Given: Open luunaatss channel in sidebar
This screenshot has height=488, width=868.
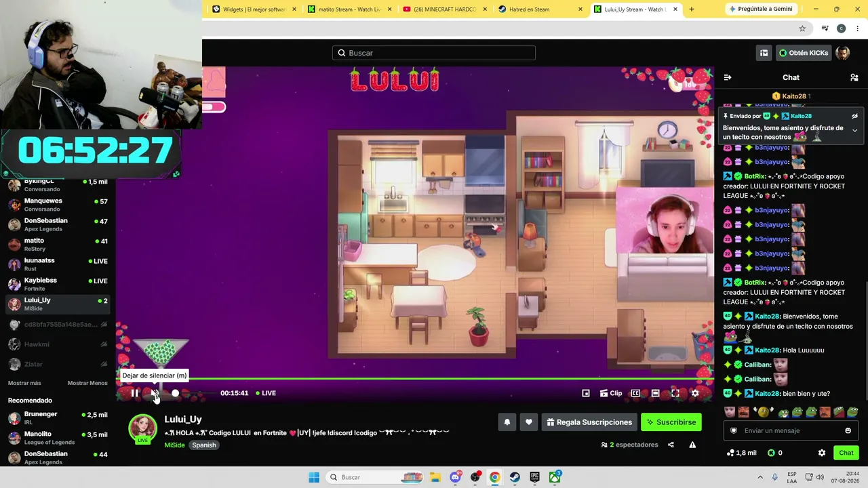Looking at the screenshot, I should [58, 264].
